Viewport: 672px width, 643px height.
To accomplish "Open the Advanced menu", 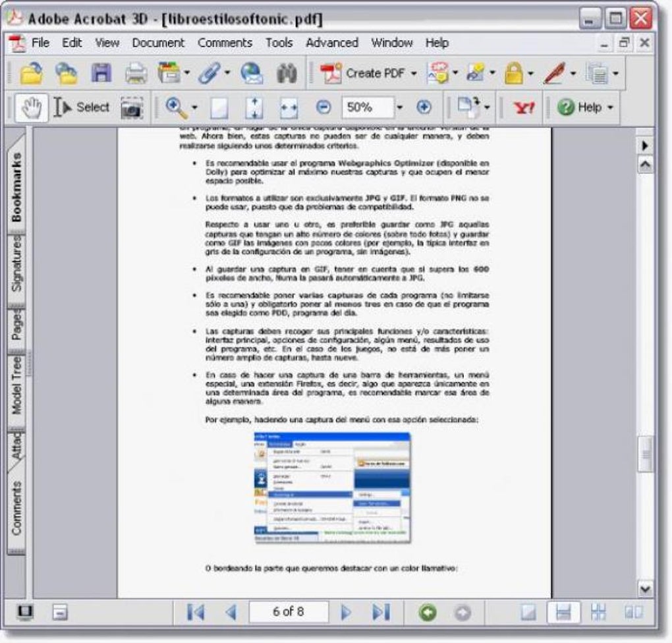I will pyautogui.click(x=332, y=43).
